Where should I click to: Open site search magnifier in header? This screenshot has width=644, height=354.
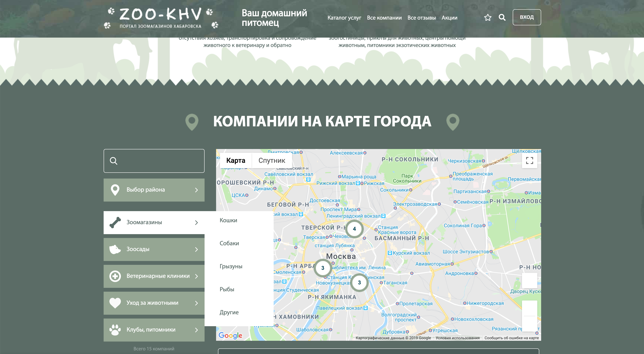(x=502, y=17)
